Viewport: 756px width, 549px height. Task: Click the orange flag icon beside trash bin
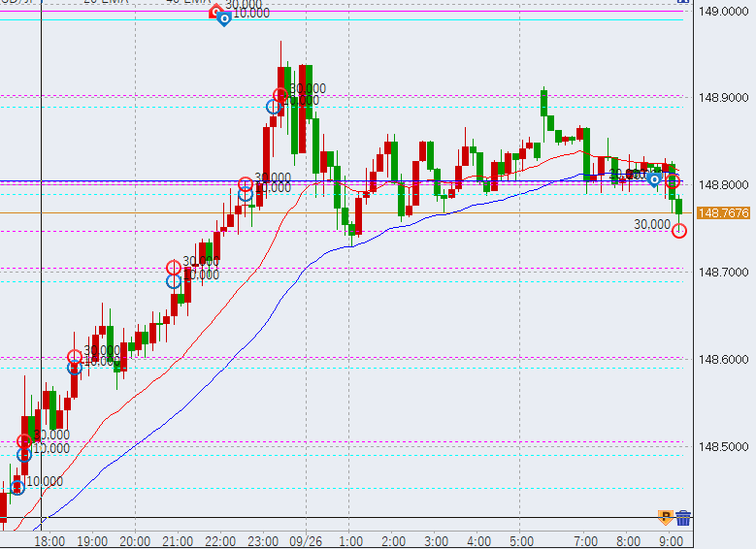666,518
